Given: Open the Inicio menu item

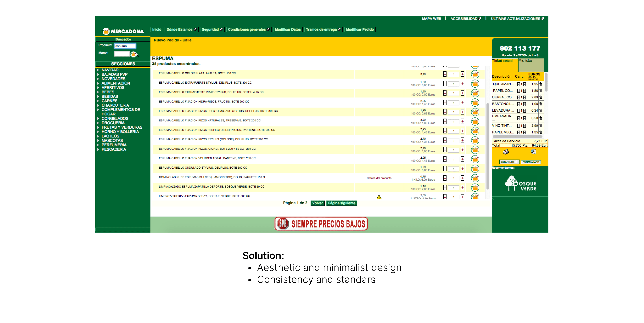Looking at the screenshot, I should pos(157,30).
